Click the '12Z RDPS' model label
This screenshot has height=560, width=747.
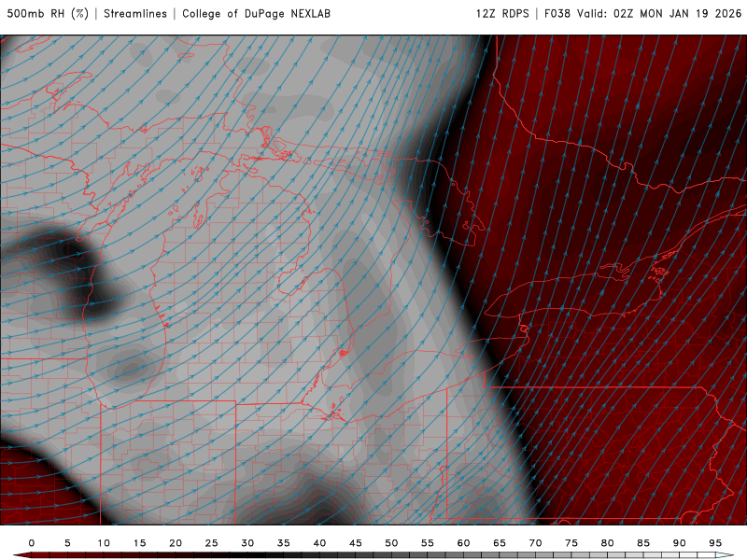pos(502,13)
